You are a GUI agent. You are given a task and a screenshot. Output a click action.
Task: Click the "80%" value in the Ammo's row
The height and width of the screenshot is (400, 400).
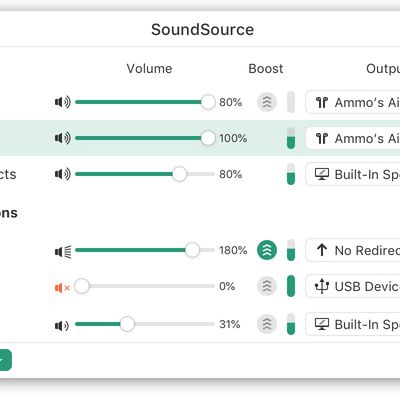(x=230, y=102)
